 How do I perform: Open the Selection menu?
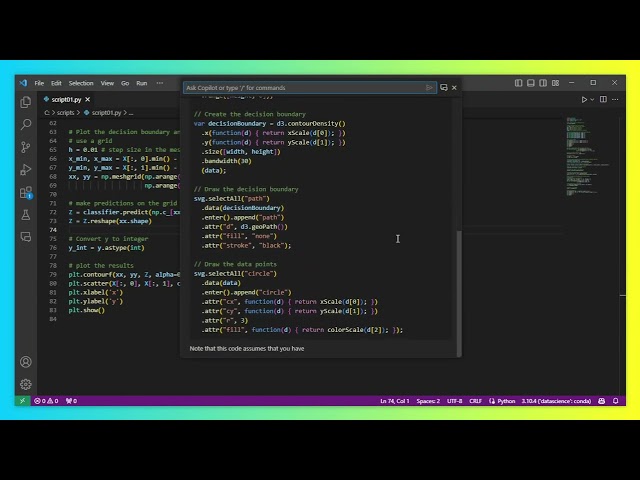point(81,83)
